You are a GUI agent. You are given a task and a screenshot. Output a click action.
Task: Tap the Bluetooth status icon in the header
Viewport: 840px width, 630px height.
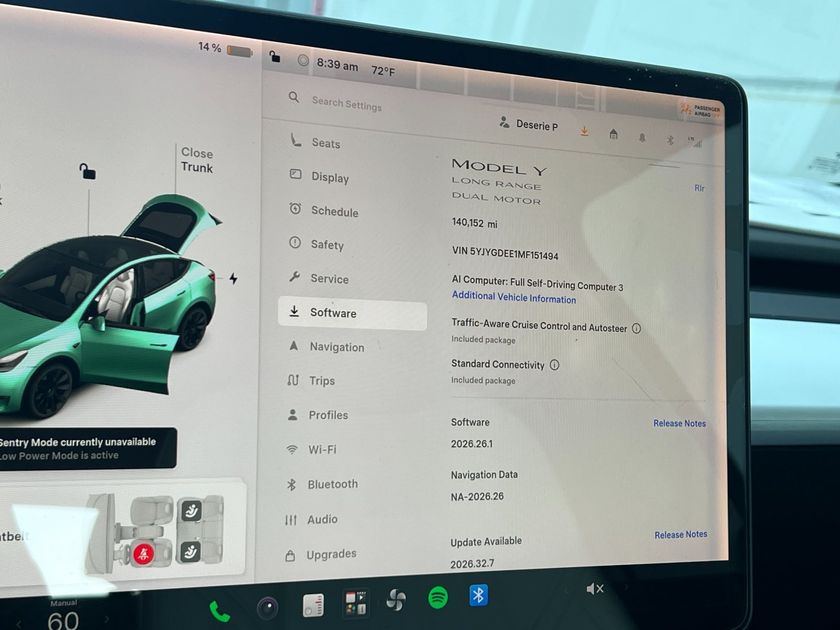tap(670, 140)
